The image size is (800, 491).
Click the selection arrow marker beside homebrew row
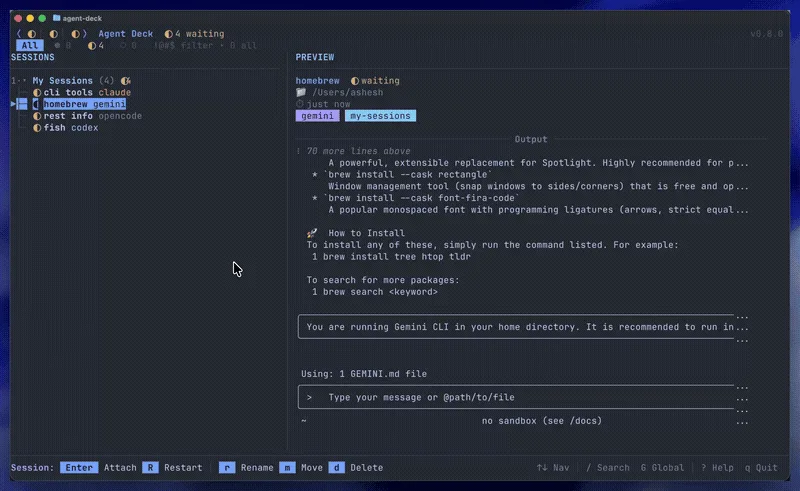13,104
